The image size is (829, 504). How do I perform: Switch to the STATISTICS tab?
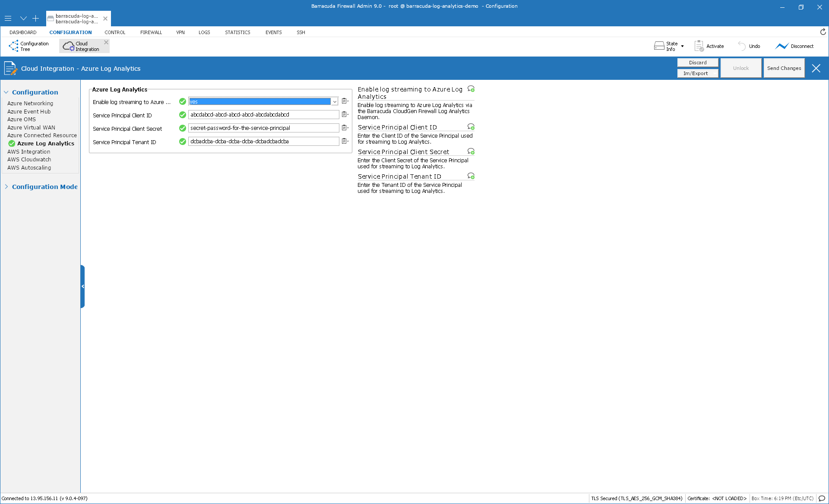237,32
